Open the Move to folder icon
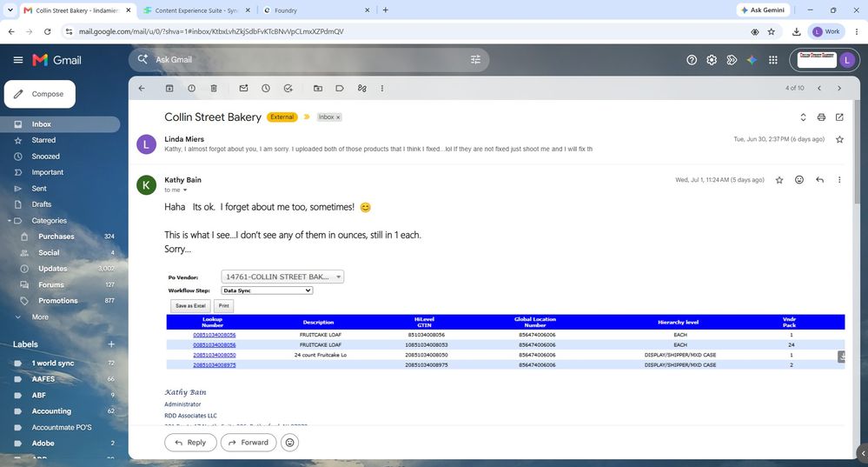 [x=318, y=88]
